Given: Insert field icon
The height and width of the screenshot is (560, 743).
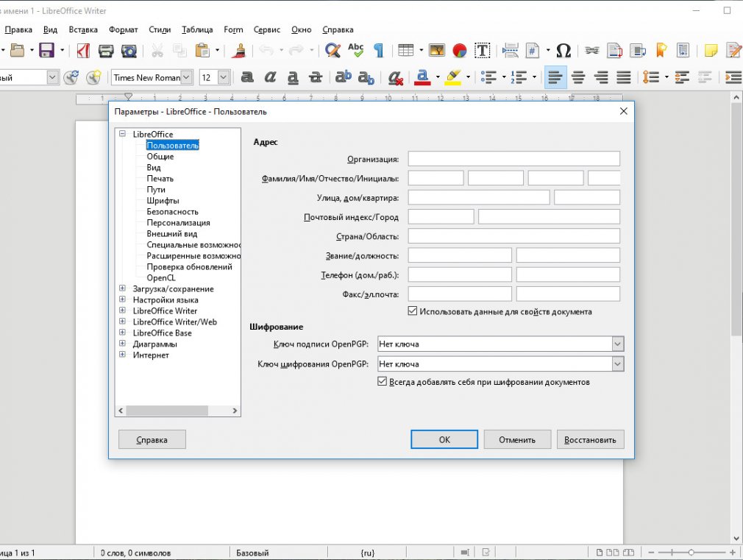Looking at the screenshot, I should tap(533, 50).
